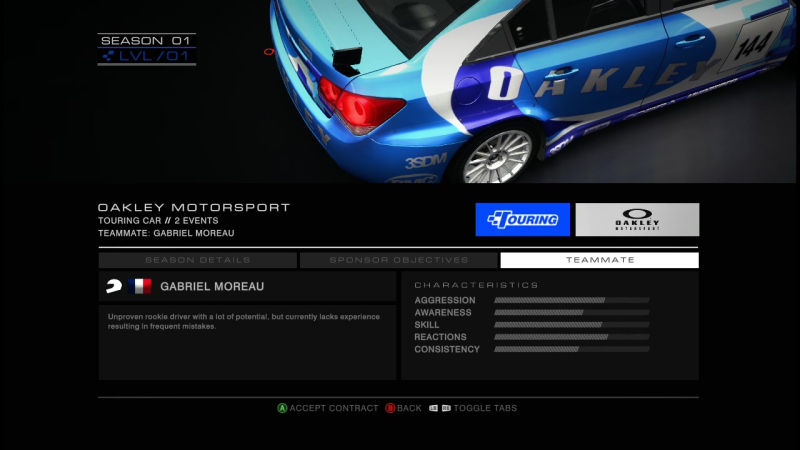Click the Touring discipline logo
The width and height of the screenshot is (800, 450).
522,219
